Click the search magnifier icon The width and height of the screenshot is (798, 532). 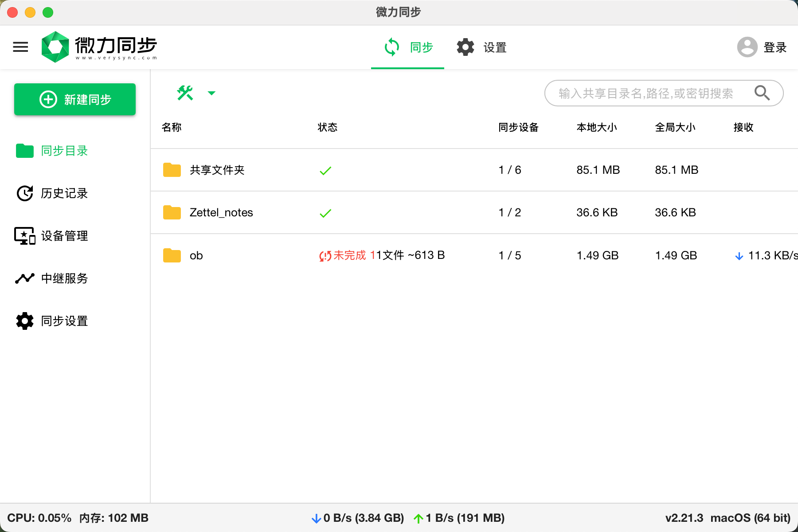[762, 93]
